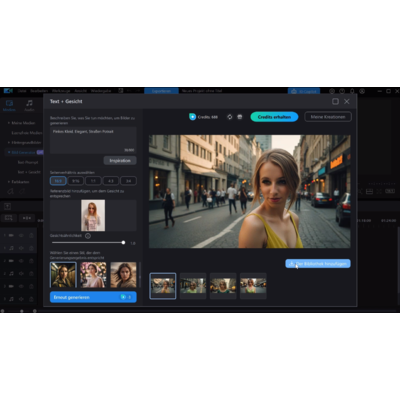Click the uploaded reference face image

click(x=93, y=215)
